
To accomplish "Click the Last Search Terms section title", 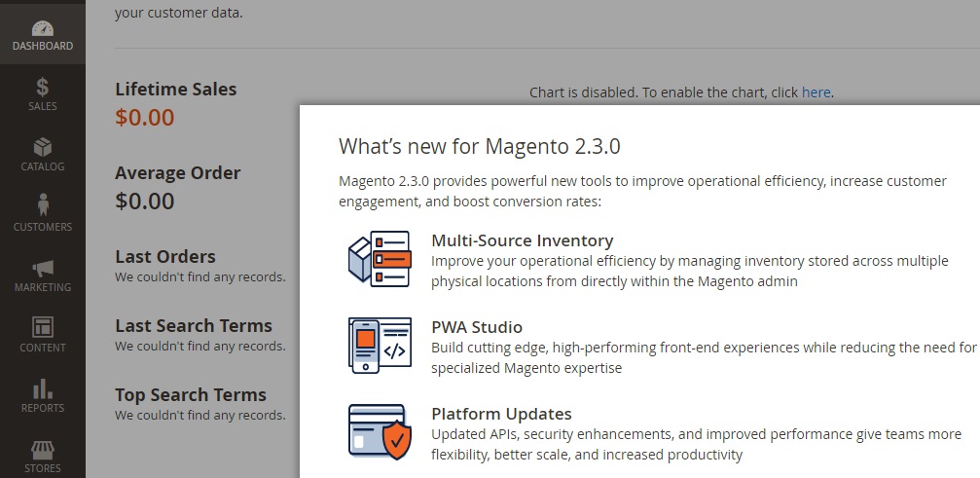I will [x=194, y=325].
